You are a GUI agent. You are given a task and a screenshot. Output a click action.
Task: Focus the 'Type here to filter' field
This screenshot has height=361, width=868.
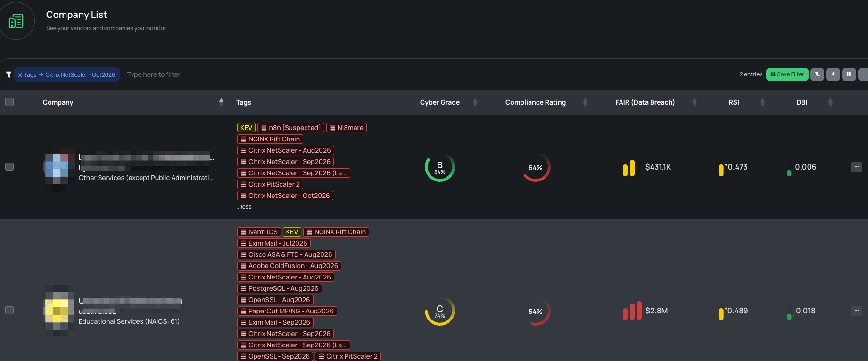[x=154, y=74]
